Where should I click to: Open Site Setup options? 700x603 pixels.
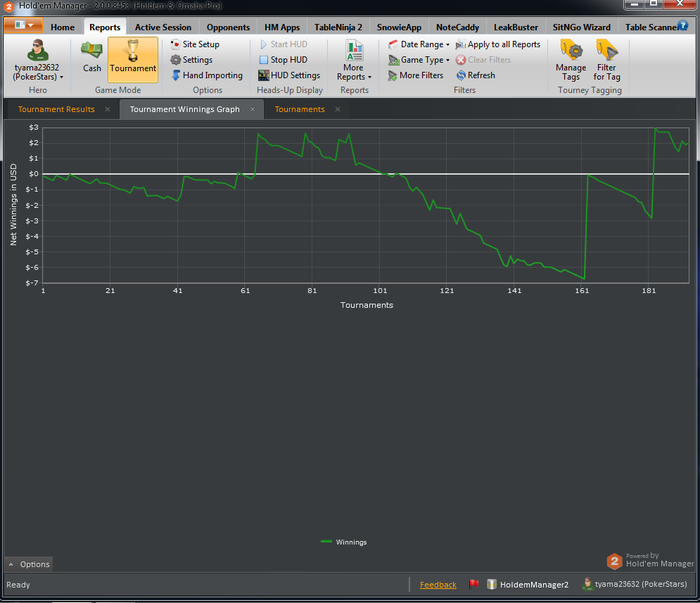tap(195, 44)
